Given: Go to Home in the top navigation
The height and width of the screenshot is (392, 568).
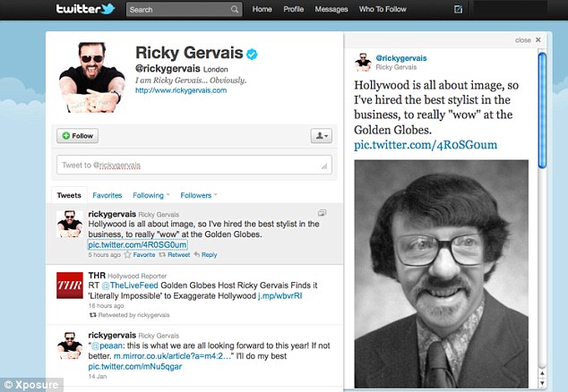Looking at the screenshot, I should pyautogui.click(x=262, y=9).
